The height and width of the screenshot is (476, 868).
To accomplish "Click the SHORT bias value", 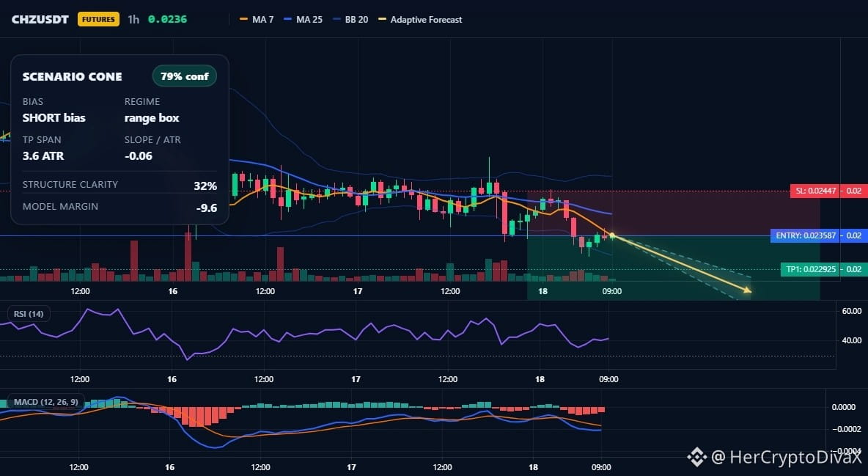I will click(x=54, y=117).
